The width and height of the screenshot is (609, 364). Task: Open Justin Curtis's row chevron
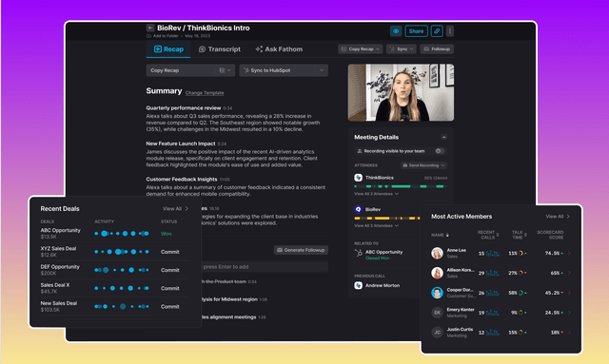click(569, 333)
